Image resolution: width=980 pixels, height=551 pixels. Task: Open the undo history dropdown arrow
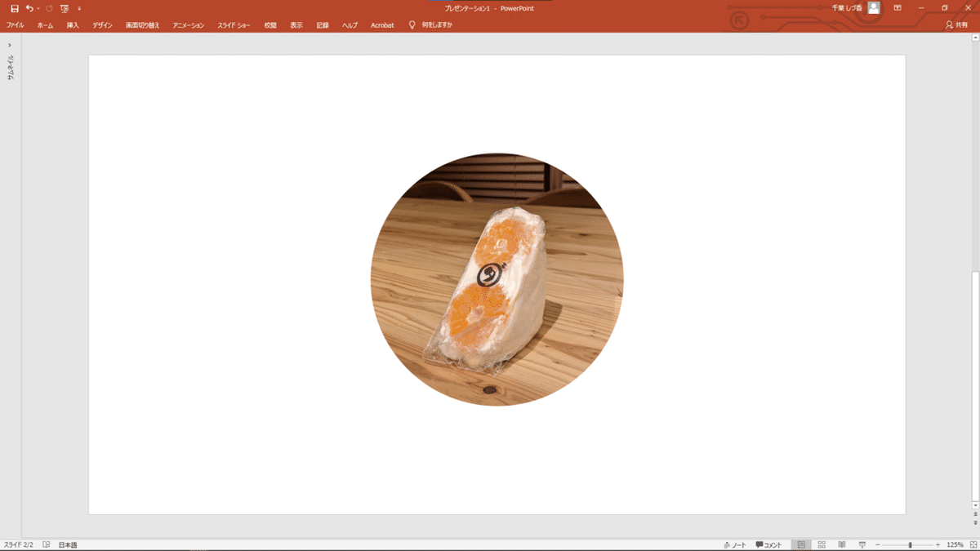tap(38, 8)
